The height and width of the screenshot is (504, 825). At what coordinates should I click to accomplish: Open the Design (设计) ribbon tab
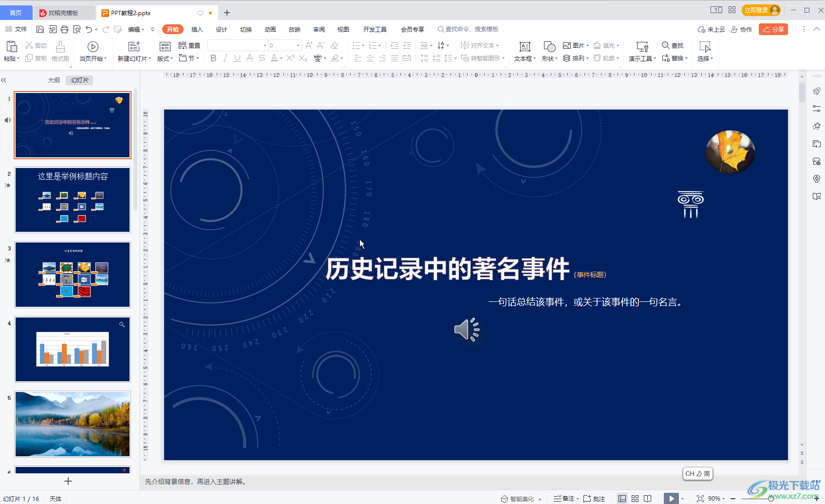221,29
